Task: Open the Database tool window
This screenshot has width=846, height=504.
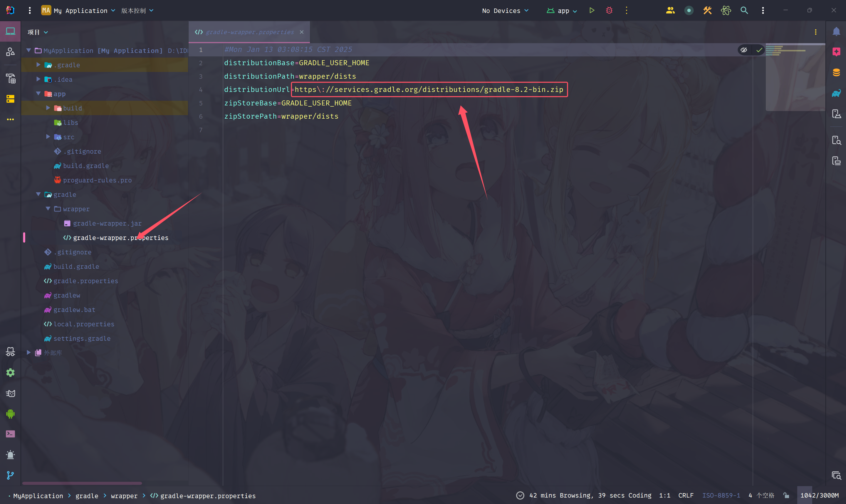Action: pos(836,72)
